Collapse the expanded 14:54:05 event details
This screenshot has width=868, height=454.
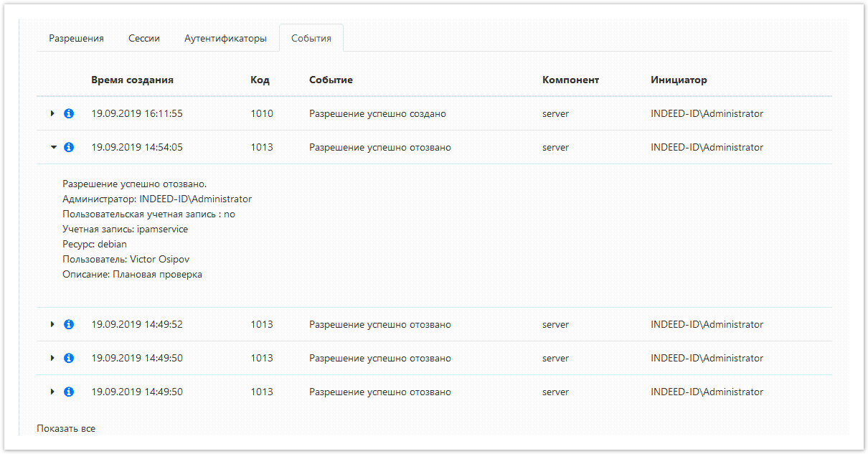(52, 147)
